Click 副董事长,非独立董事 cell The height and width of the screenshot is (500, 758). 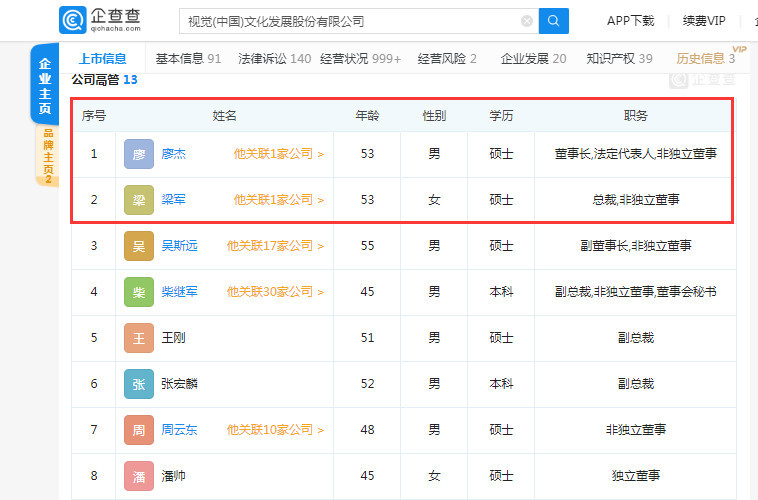pyautogui.click(x=635, y=246)
